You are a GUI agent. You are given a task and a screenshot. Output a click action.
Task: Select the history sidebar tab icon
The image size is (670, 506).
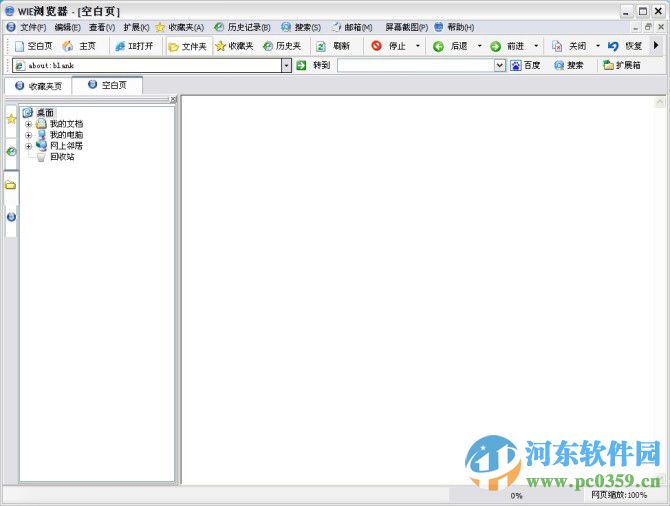(11, 152)
